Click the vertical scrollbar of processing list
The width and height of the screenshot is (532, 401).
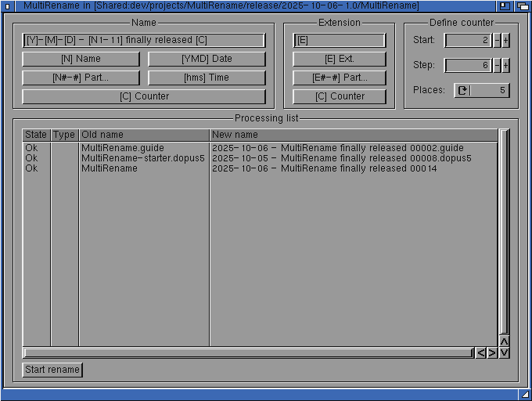point(504,232)
